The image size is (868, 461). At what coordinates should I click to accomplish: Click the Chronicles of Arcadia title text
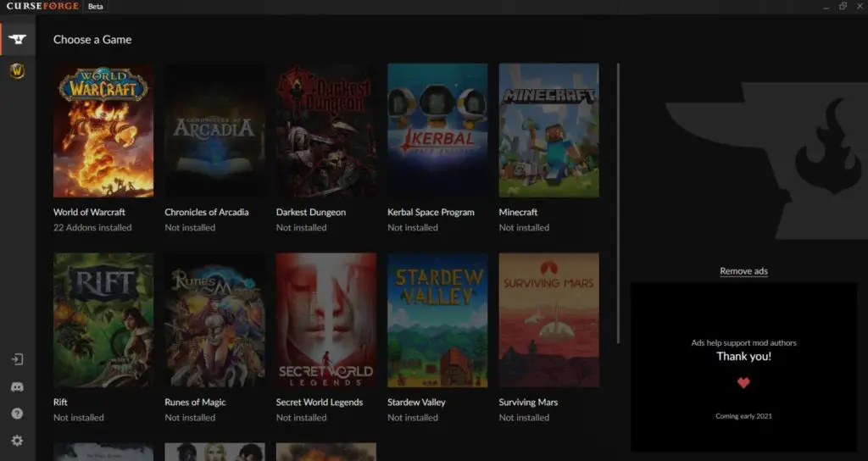[x=207, y=212]
